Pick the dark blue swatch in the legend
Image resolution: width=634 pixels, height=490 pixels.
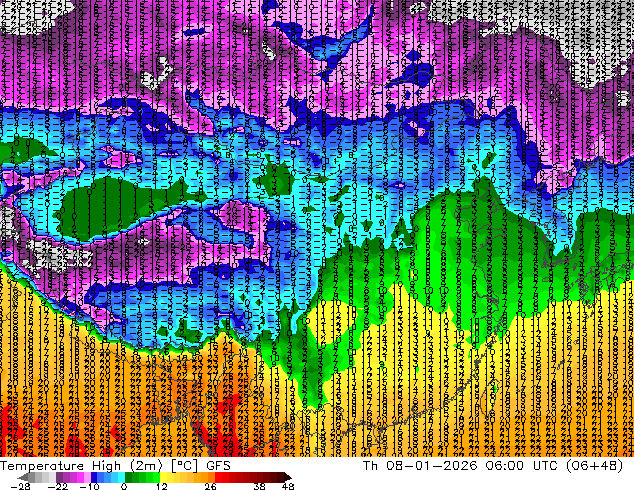tap(94, 477)
